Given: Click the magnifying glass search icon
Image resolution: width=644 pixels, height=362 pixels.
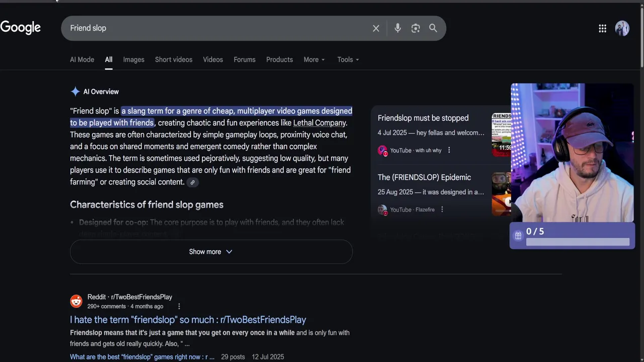Looking at the screenshot, I should (433, 28).
